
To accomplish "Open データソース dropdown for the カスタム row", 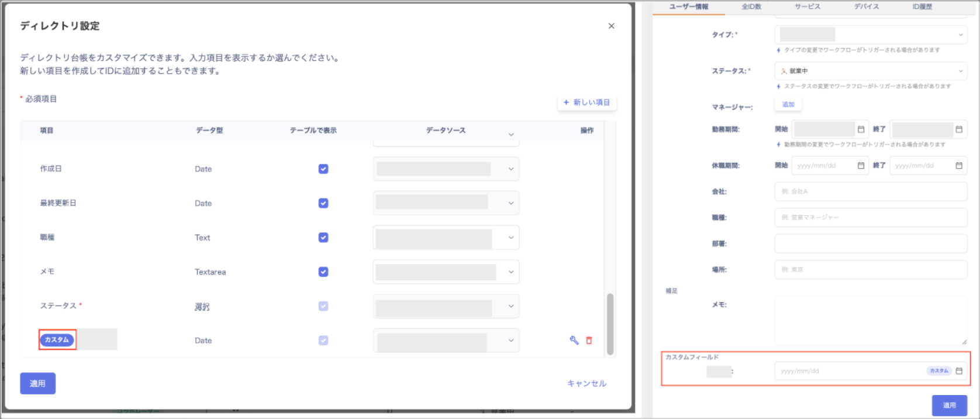I will pos(446,341).
